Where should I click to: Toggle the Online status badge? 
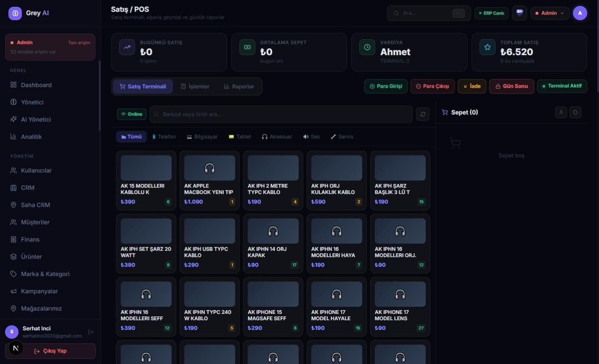point(132,114)
